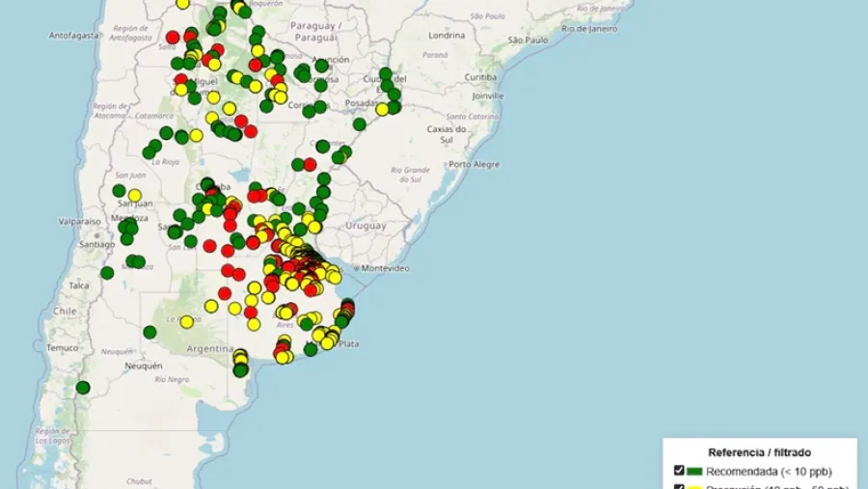Uncheck the Recomendada (< 10 ppb) checkbox
868x489 pixels.
(679, 471)
